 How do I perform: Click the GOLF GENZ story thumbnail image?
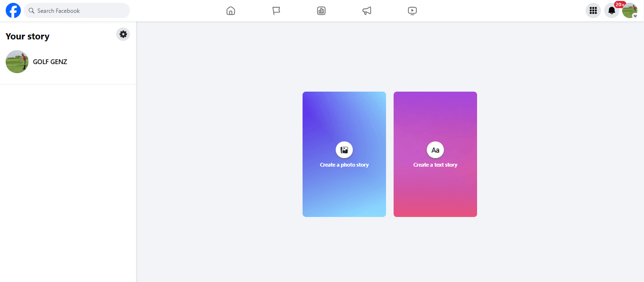[17, 62]
